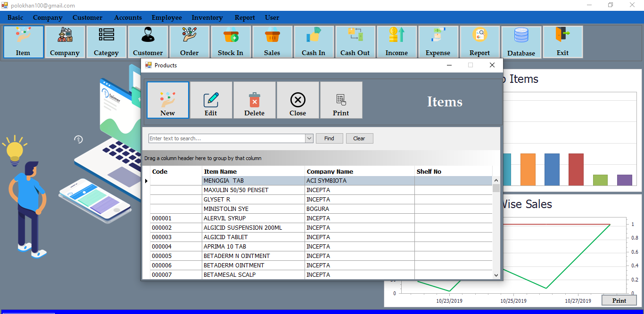This screenshot has width=644, height=314.
Task: Open the Company toolbar icon
Action: point(65,42)
